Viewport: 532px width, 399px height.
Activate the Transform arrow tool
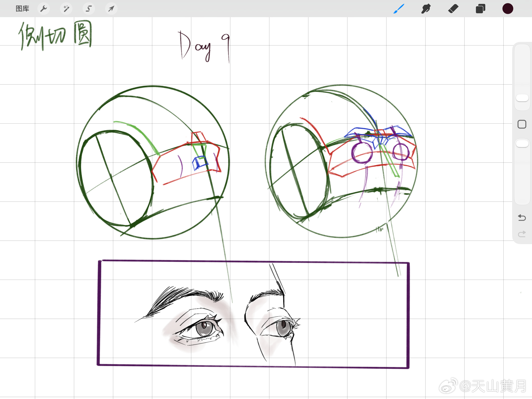pos(111,9)
